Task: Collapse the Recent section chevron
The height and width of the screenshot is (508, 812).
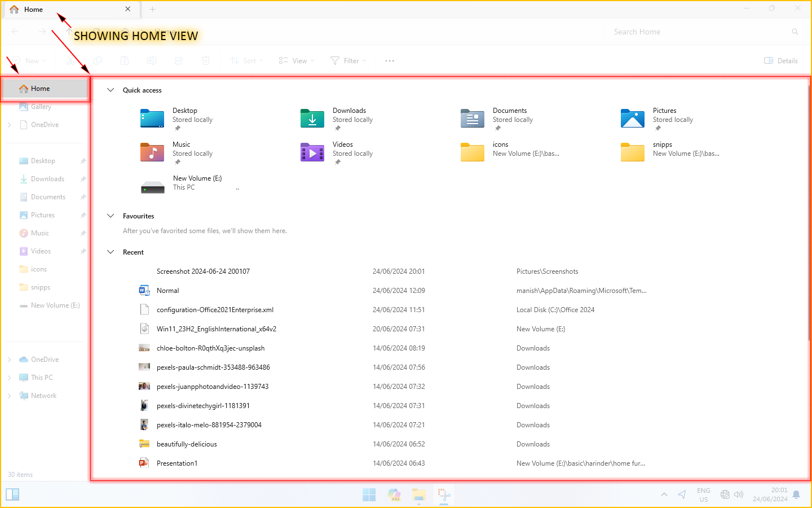Action: 111,252
